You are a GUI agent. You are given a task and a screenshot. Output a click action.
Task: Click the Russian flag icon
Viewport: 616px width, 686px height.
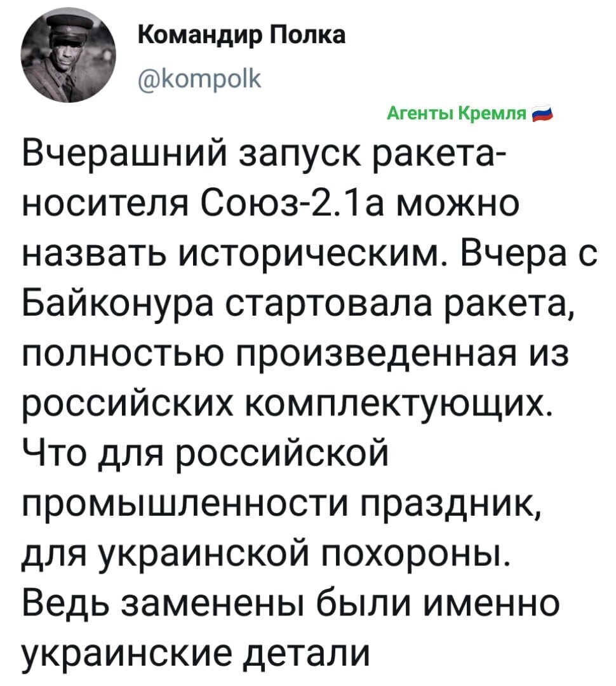(542, 114)
